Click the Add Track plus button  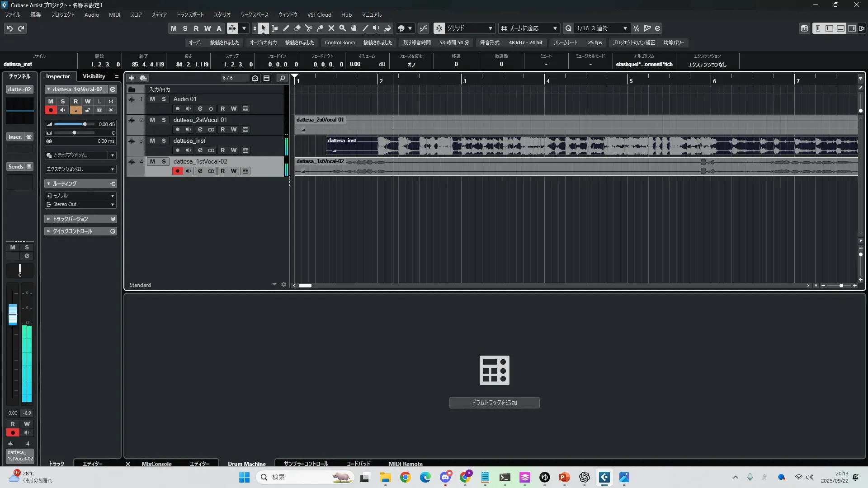point(132,78)
